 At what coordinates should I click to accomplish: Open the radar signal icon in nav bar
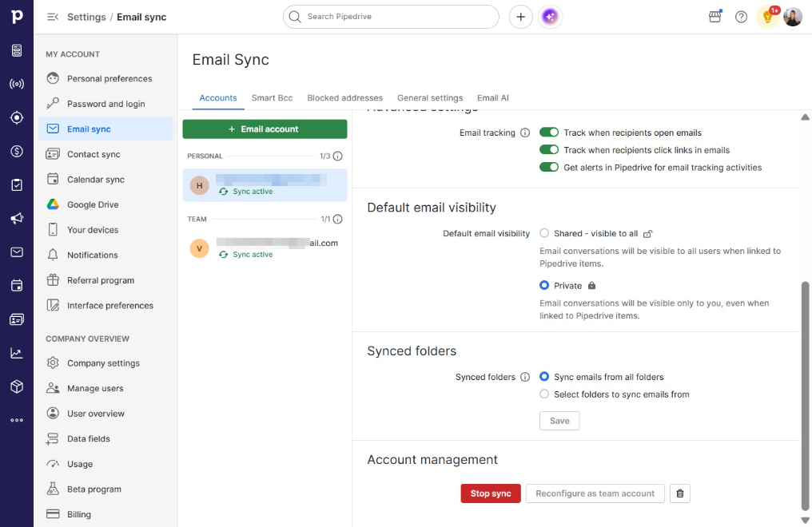pos(17,84)
